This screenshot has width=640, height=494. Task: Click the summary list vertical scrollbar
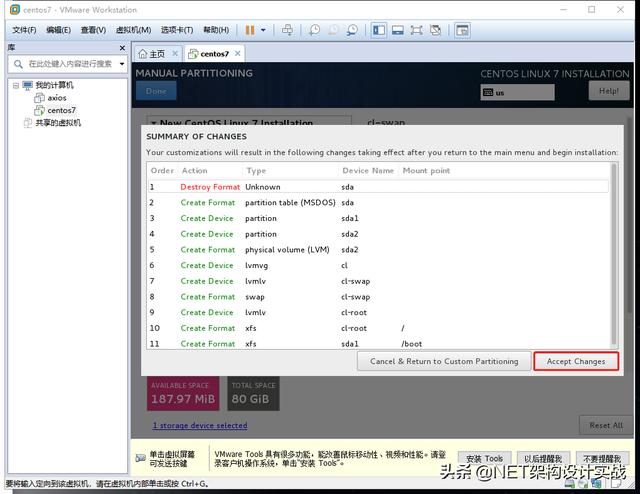pos(613,255)
